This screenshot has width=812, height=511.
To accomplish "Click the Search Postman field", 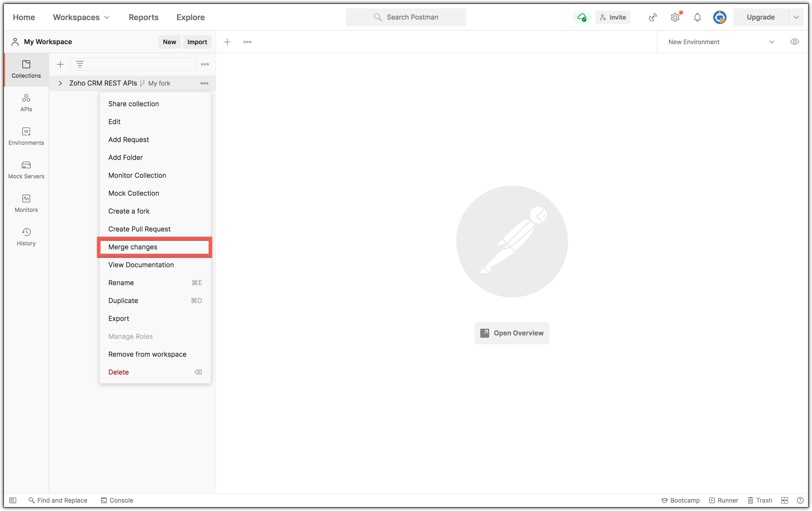I will point(406,17).
